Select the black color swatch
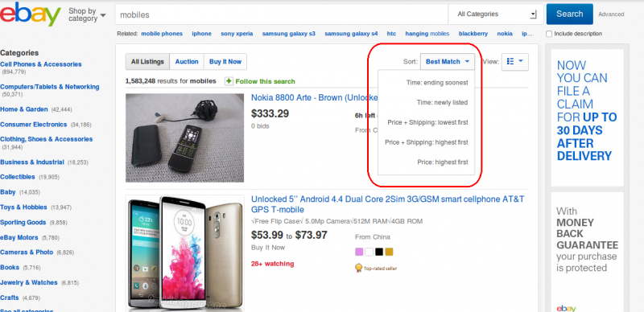Image resolution: width=644 pixels, height=312 pixels. click(379, 252)
